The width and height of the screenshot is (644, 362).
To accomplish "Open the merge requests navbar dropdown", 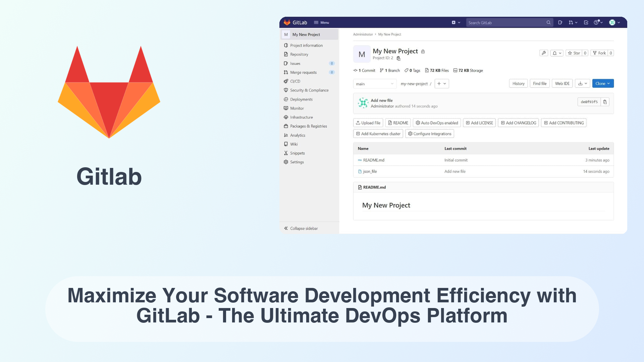I will pyautogui.click(x=573, y=22).
